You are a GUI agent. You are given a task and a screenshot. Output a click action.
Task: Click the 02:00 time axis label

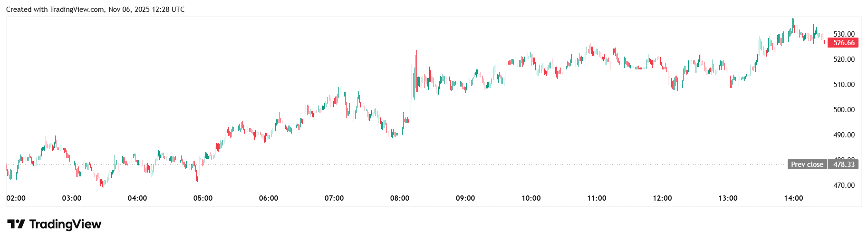click(16, 198)
